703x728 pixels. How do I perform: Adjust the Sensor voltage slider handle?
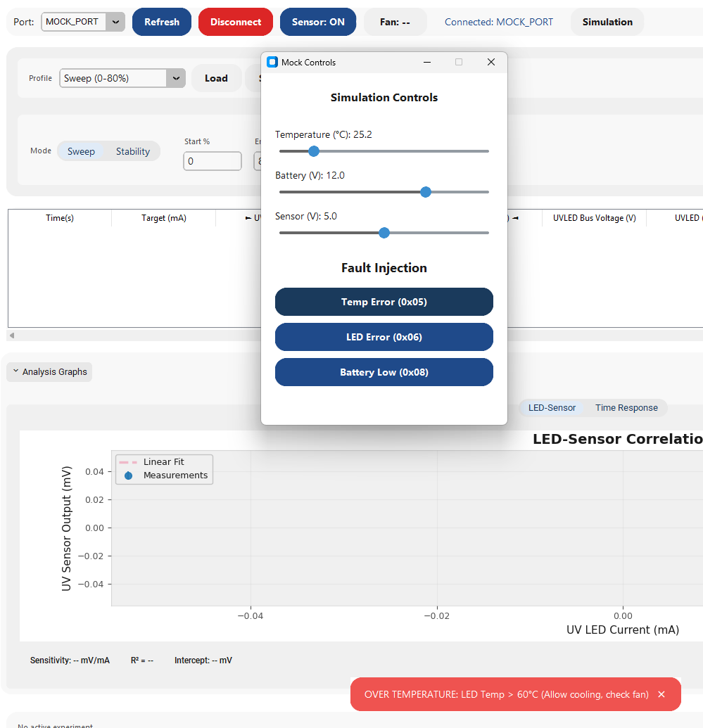pos(384,233)
